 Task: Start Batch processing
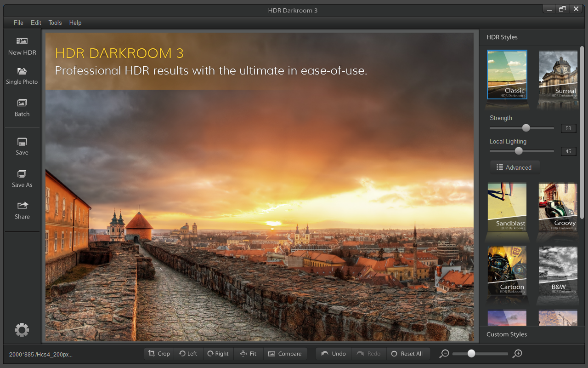pyautogui.click(x=22, y=103)
